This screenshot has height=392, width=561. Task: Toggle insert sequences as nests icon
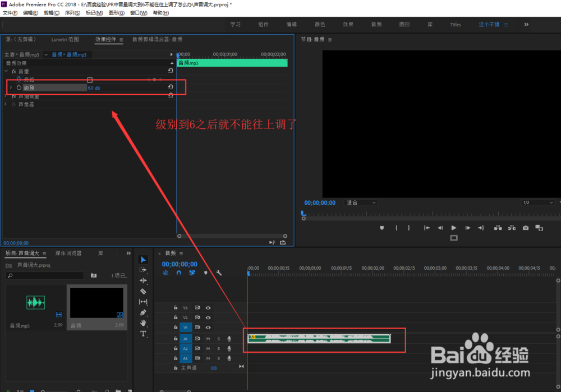click(x=165, y=273)
